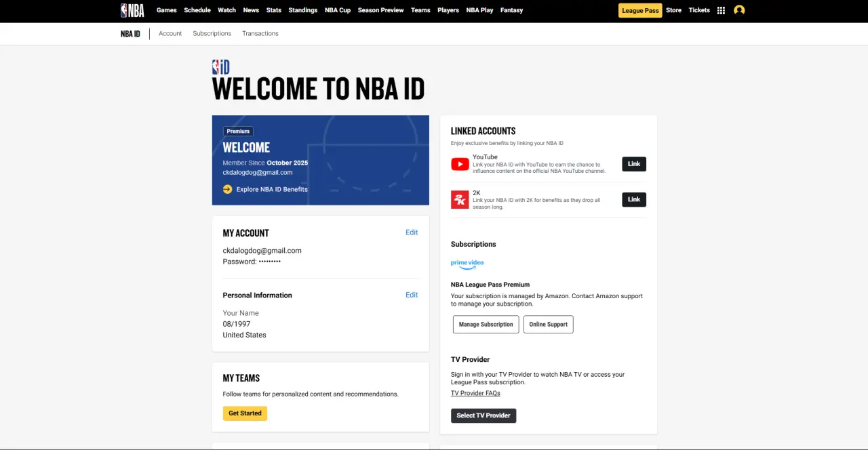
Task: Click the yellow arrow beside Explore NBA ID Benefits
Action: click(227, 189)
